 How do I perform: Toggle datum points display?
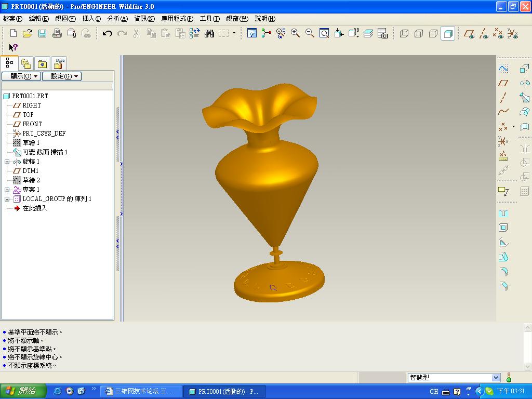click(x=498, y=33)
